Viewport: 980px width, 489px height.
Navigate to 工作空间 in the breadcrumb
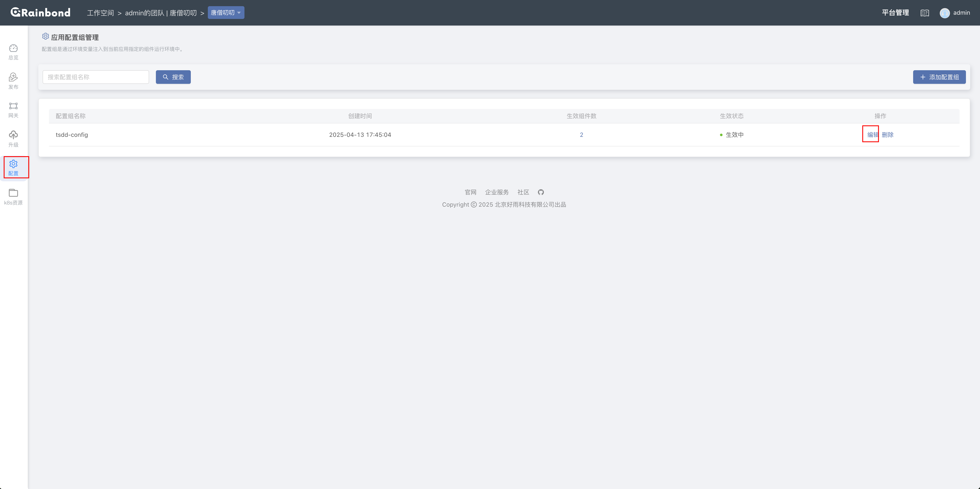click(100, 13)
